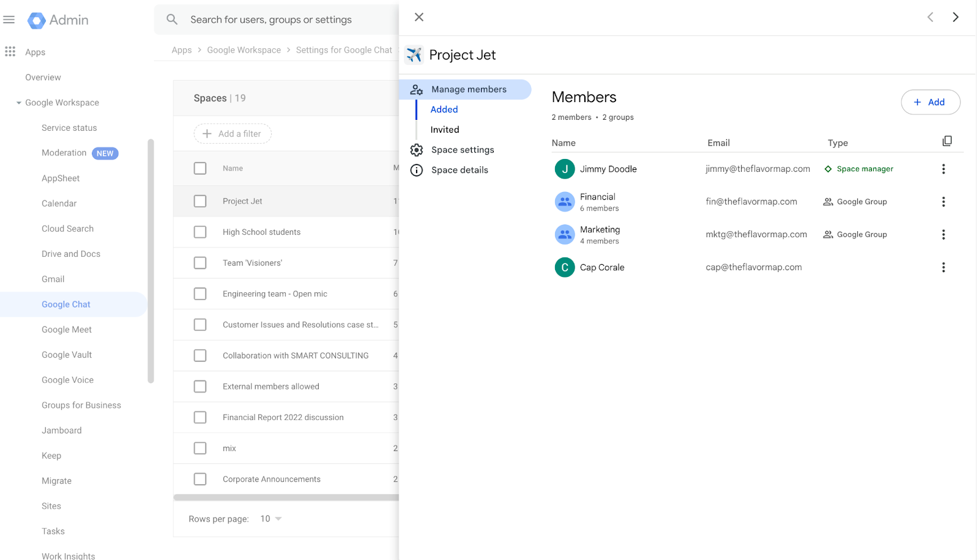Screen dimensions: 979x560
Task: Click the Financial group avatar
Action: tap(565, 202)
